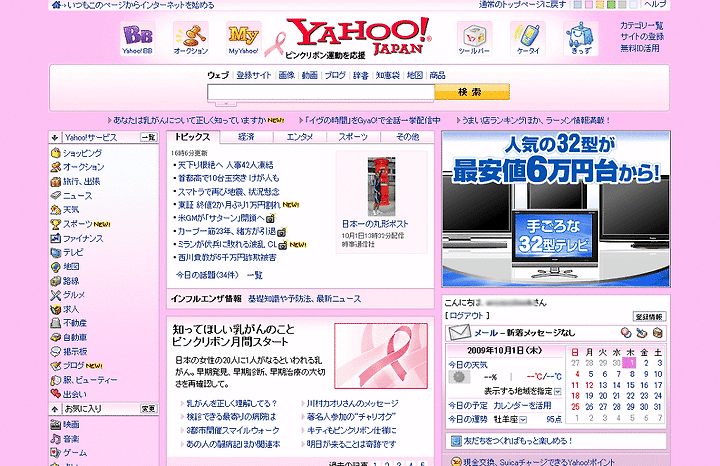The width and height of the screenshot is (720, 466).
Task: Click the Registration info (登録情報) button
Action: click(649, 316)
